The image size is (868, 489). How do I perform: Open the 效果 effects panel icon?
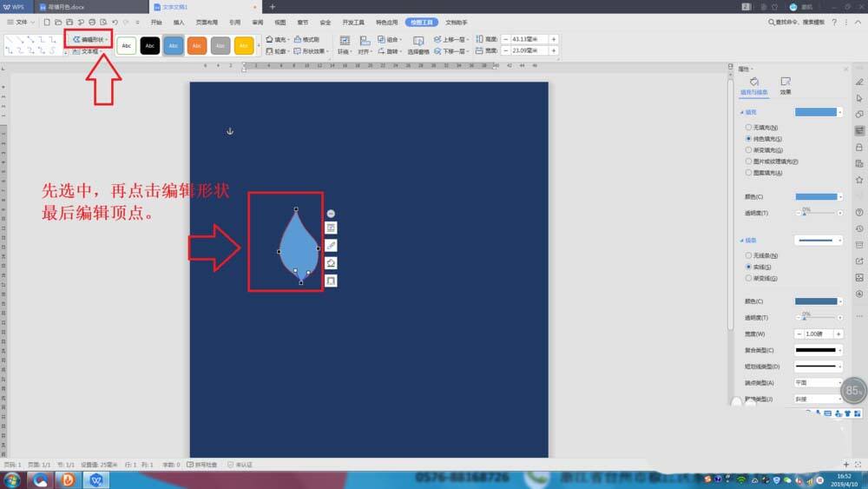click(x=785, y=85)
